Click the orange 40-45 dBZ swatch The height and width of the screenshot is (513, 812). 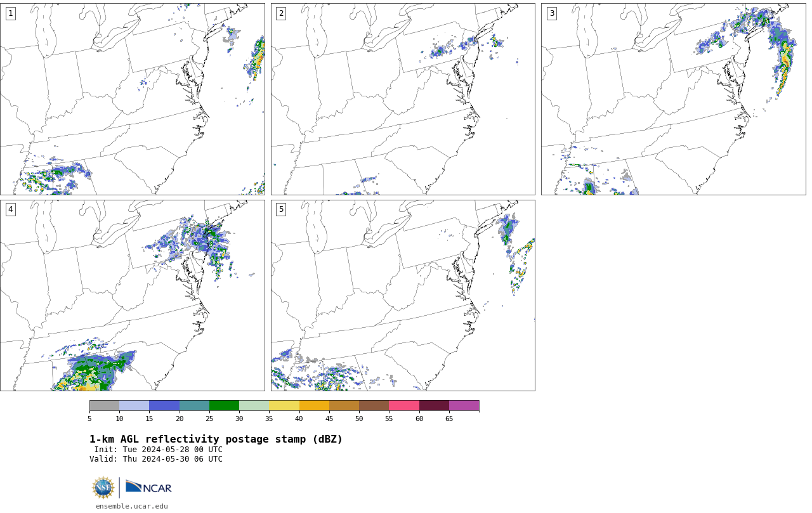click(x=314, y=406)
